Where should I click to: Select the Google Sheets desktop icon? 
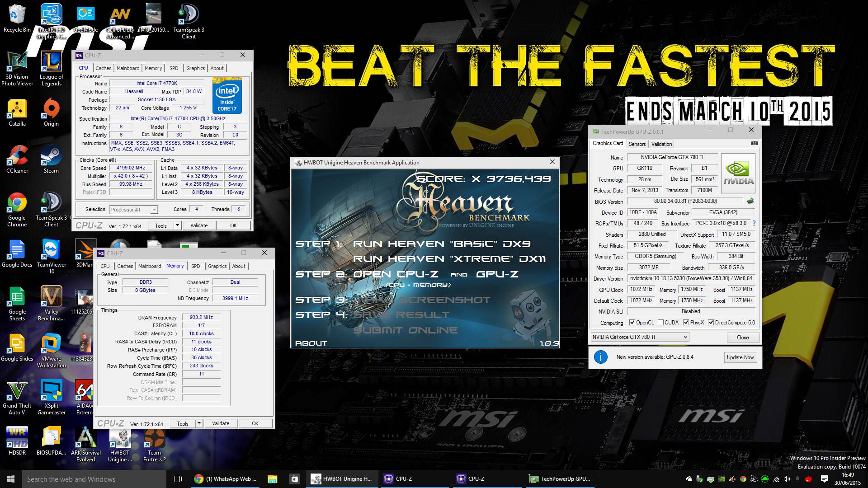(x=17, y=304)
